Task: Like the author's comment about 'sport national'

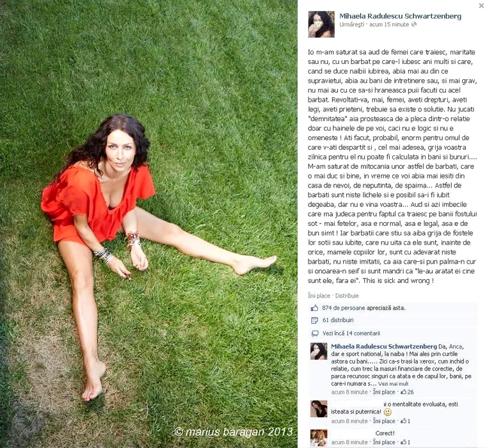Action: [x=384, y=392]
